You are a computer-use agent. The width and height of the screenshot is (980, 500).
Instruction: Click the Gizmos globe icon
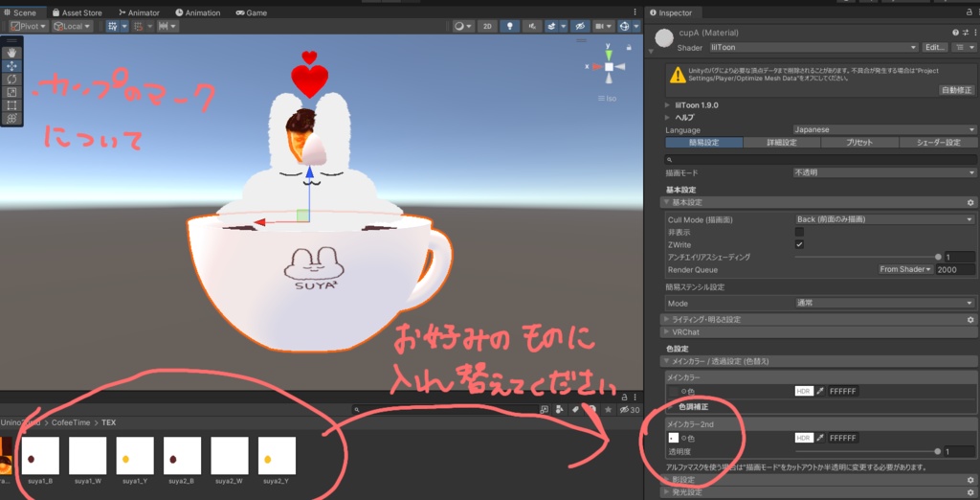tap(624, 26)
